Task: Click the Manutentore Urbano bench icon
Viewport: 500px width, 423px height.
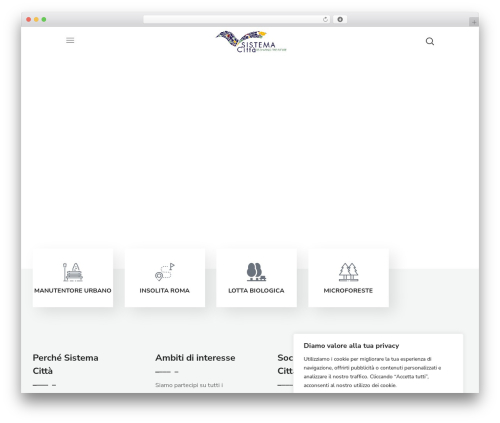Action: [73, 272]
